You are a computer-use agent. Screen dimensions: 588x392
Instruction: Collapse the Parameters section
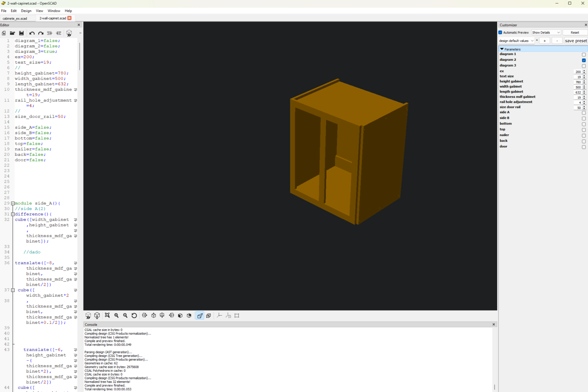(x=502, y=49)
